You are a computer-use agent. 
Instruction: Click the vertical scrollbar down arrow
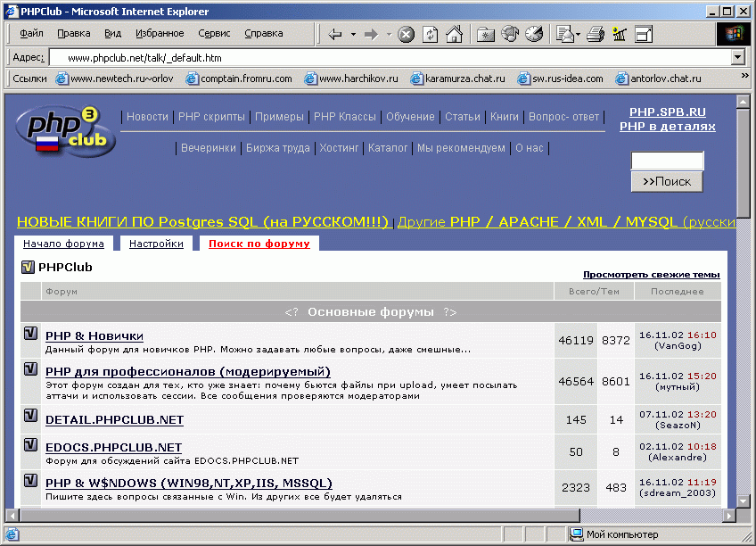pyautogui.click(x=743, y=500)
